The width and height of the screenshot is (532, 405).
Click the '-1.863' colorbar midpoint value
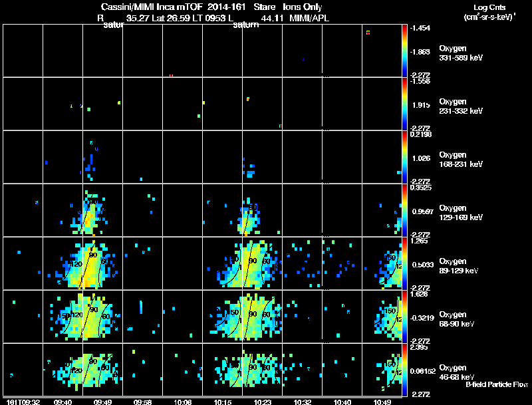tap(420, 52)
